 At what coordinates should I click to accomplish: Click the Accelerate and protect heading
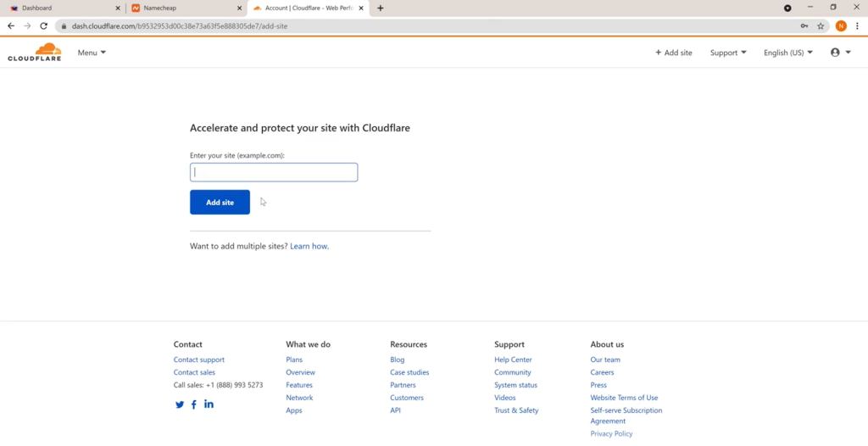[x=299, y=128]
